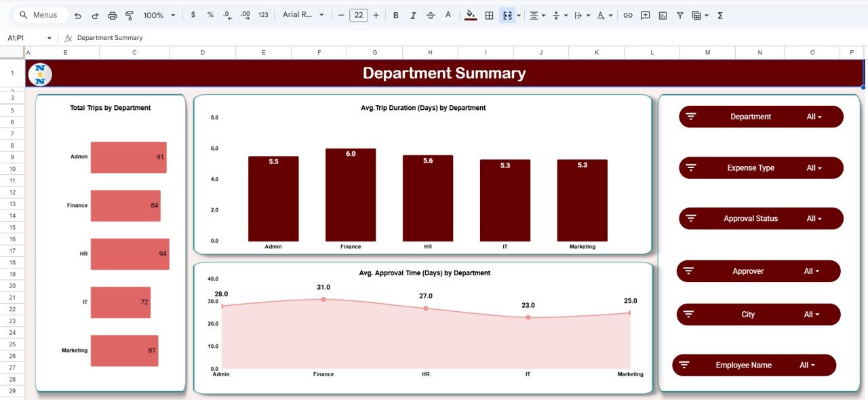Click inside the formula bar
The width and height of the screenshot is (868, 400).
tap(203, 38)
